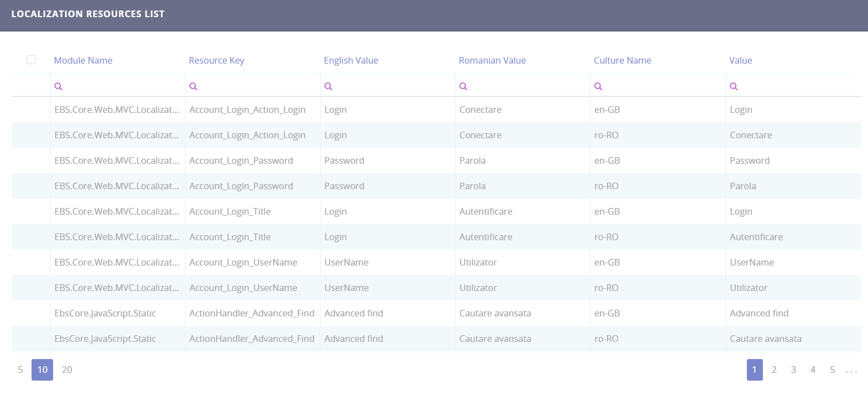Click the search icon under Module Name
Viewport: 868px width, 395px height.
pyautogui.click(x=58, y=86)
